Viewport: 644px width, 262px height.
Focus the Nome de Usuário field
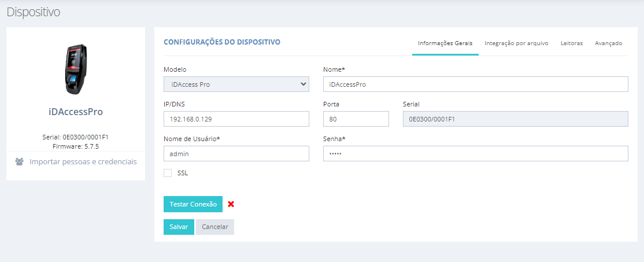[x=236, y=154]
